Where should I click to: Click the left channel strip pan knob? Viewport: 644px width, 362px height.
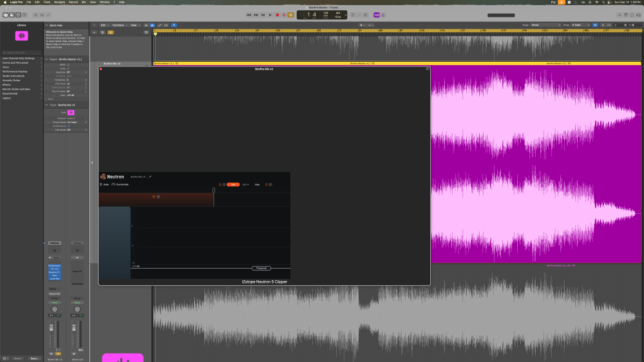[x=54, y=309]
